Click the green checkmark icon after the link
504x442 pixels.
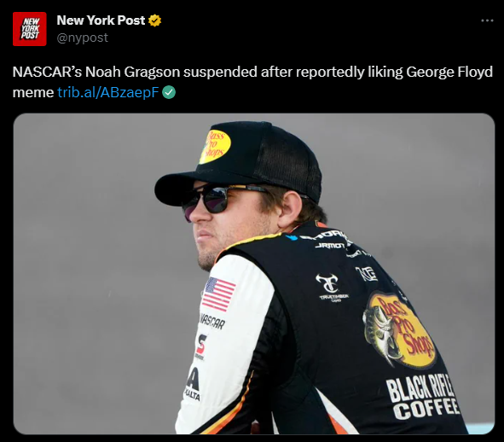[169, 93]
